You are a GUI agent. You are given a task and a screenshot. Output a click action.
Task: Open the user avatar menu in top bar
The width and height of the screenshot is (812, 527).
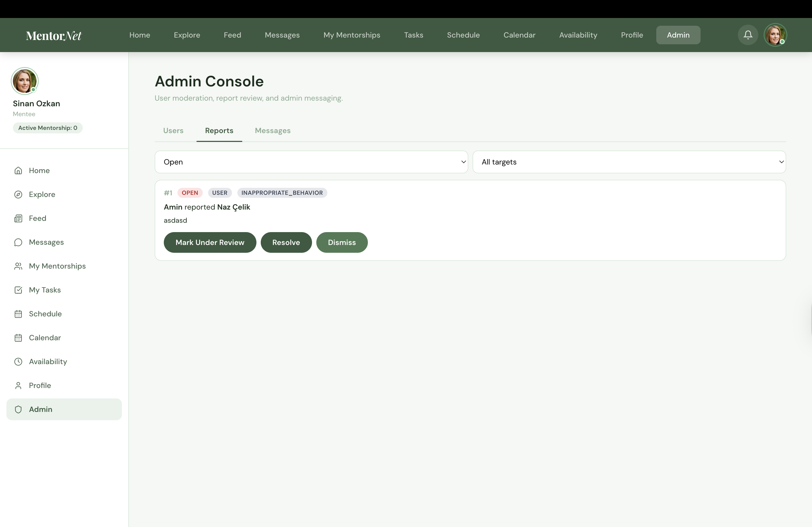pyautogui.click(x=775, y=35)
